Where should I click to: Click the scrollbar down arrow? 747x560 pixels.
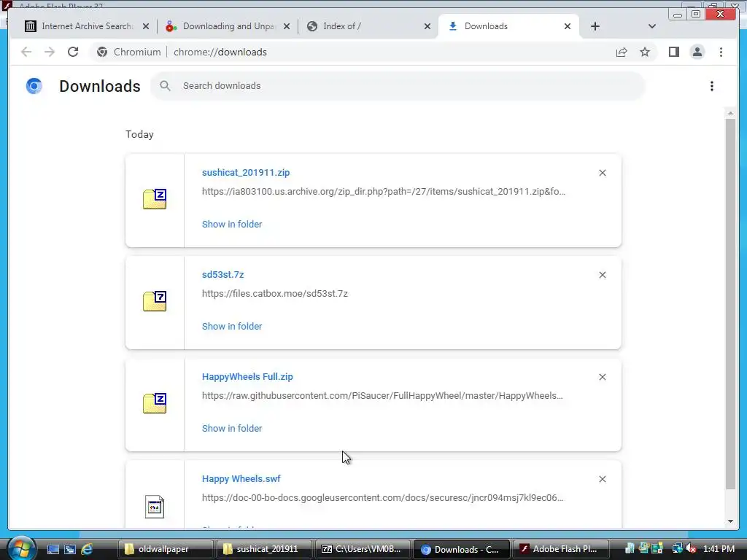(730, 521)
